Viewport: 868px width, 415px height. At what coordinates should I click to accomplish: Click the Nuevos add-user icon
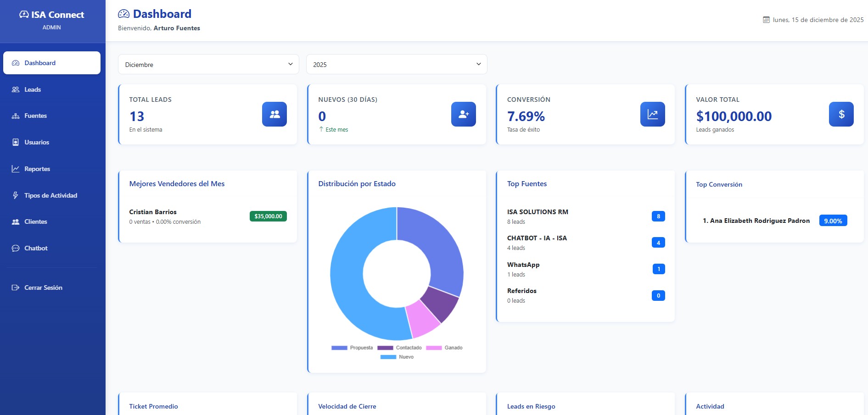point(463,114)
